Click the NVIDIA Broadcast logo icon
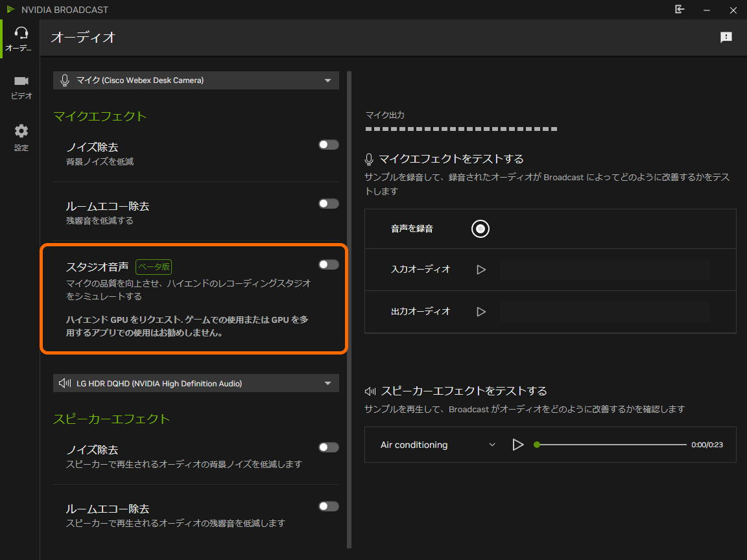 (9, 10)
